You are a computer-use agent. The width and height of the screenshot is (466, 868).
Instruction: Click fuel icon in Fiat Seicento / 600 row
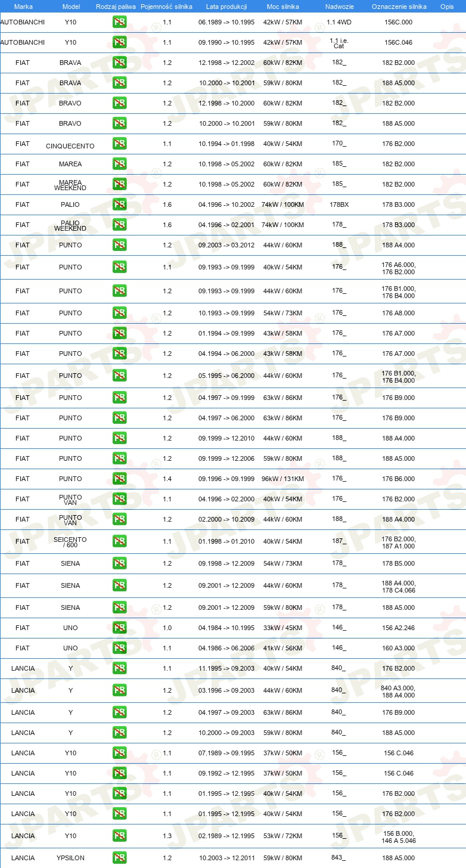click(x=119, y=541)
